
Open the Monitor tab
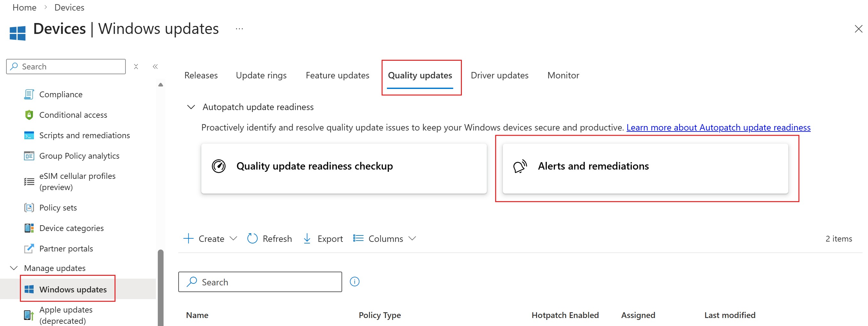563,76
